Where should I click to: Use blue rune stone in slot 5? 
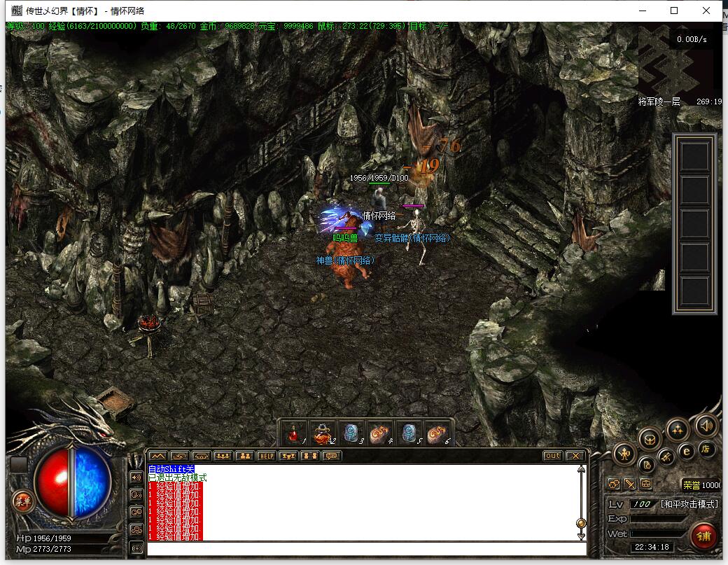pos(409,434)
